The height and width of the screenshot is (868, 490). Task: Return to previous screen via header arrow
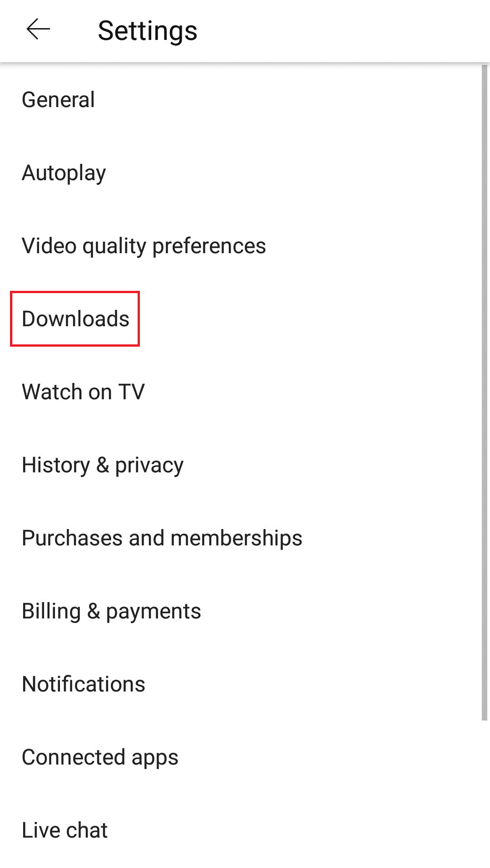[x=38, y=30]
